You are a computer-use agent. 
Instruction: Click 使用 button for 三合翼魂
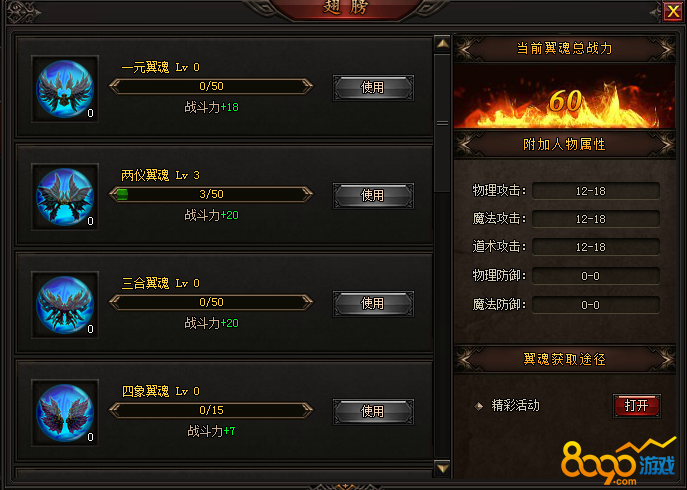373,303
